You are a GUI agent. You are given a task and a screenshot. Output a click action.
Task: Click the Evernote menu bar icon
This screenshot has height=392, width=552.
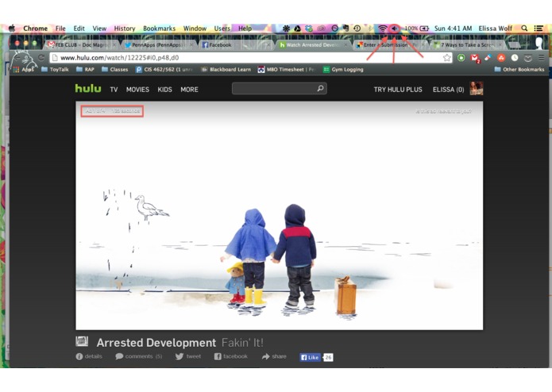(345, 29)
